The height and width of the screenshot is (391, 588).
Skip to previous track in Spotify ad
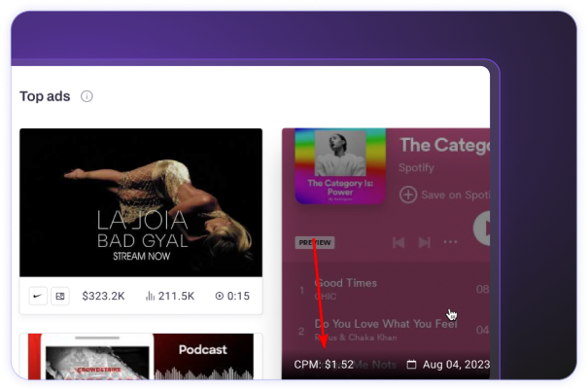(398, 242)
